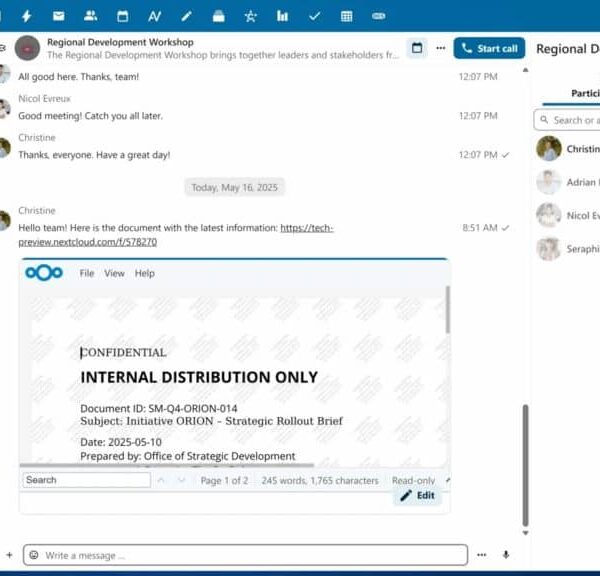Open the Contacts app icon
Screen dimensions: 600x576
click(x=90, y=16)
